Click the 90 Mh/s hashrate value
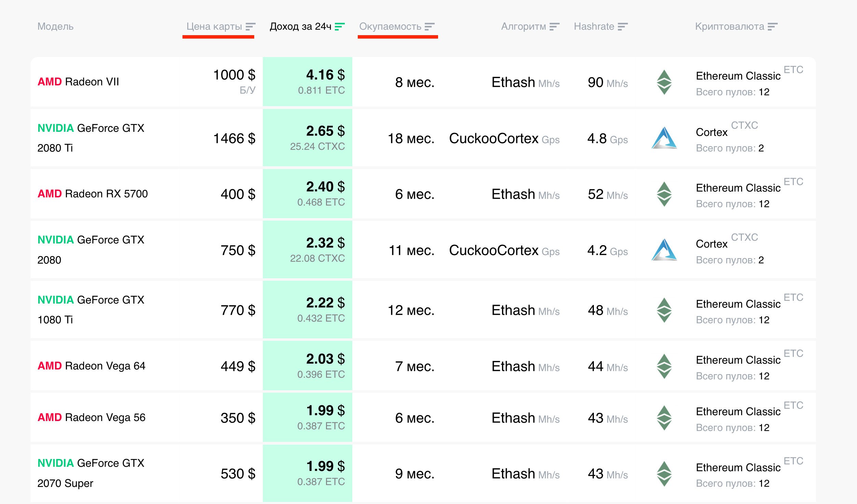This screenshot has width=857, height=504. pyautogui.click(x=608, y=83)
